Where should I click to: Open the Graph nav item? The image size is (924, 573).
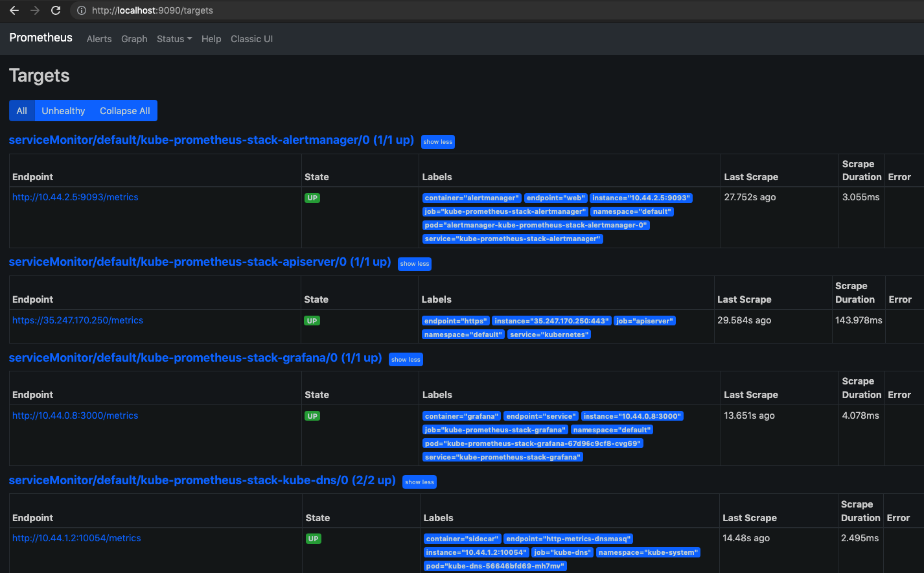coord(134,39)
